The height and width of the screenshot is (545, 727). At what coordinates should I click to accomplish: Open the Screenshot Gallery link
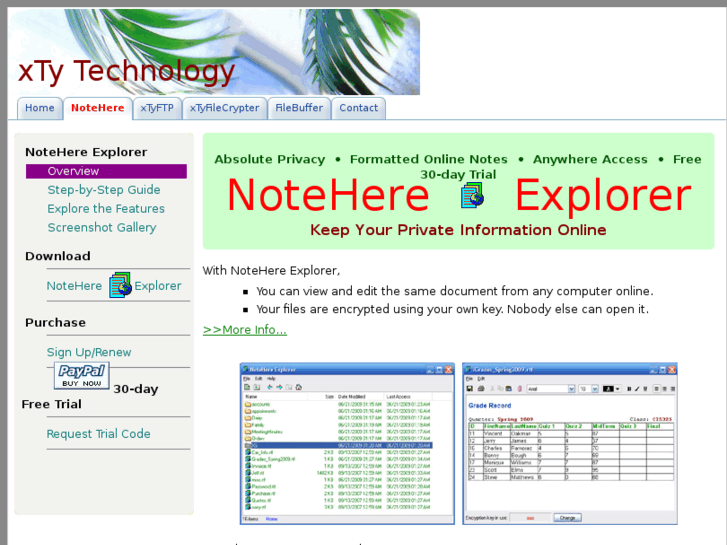point(102,227)
